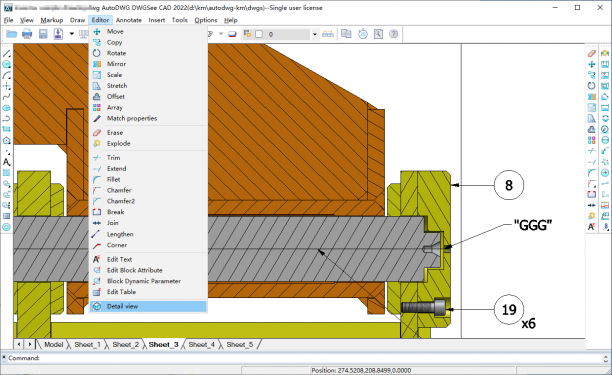Viewport: 612px width, 375px height.
Task: Choose Block Dynamic Parameter from the Editor menu
Action: point(148,281)
